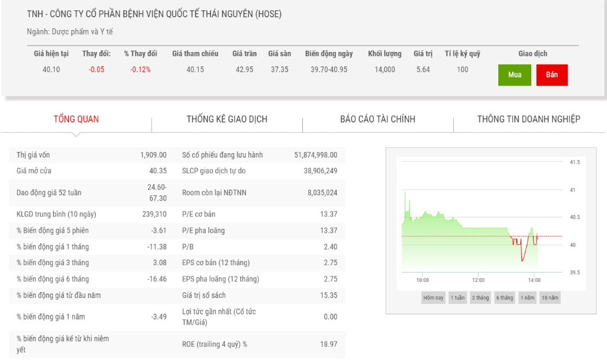The width and height of the screenshot is (607, 364).
Task: Click the Ngành Dược phẩm và Y tế text
Action: [70, 32]
